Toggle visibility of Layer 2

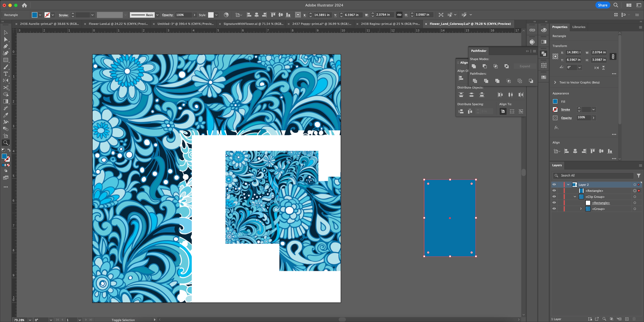point(554,185)
